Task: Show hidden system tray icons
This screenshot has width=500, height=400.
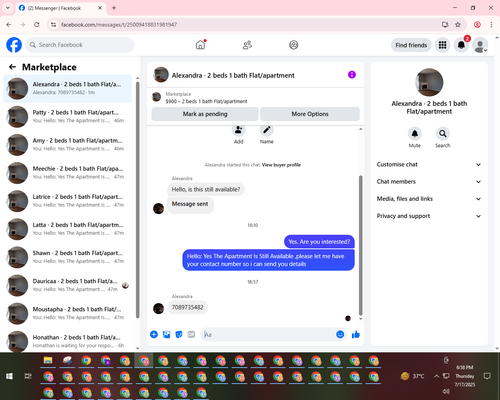Action: point(436,376)
